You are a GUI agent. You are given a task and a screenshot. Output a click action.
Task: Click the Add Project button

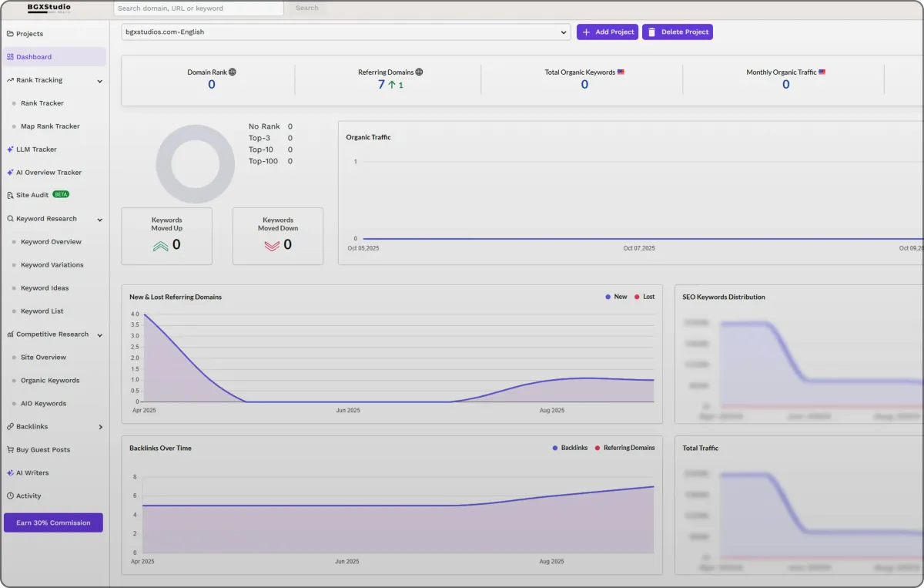click(608, 32)
